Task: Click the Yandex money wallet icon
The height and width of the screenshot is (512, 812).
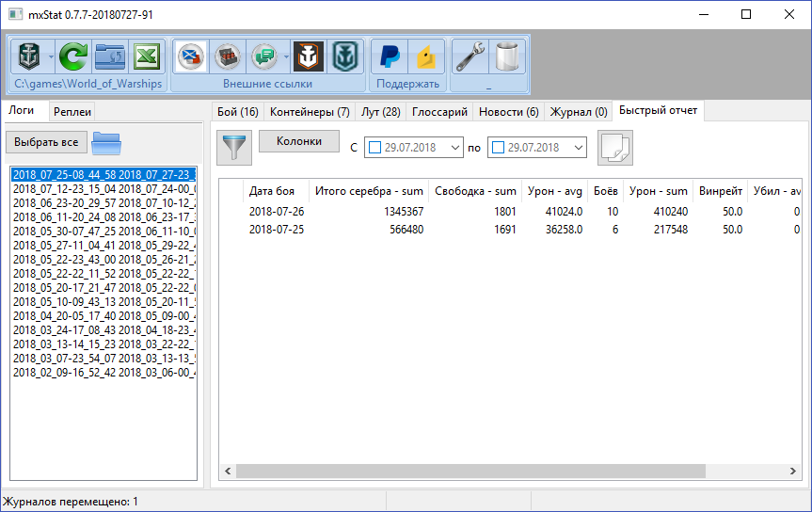Action: point(426,56)
